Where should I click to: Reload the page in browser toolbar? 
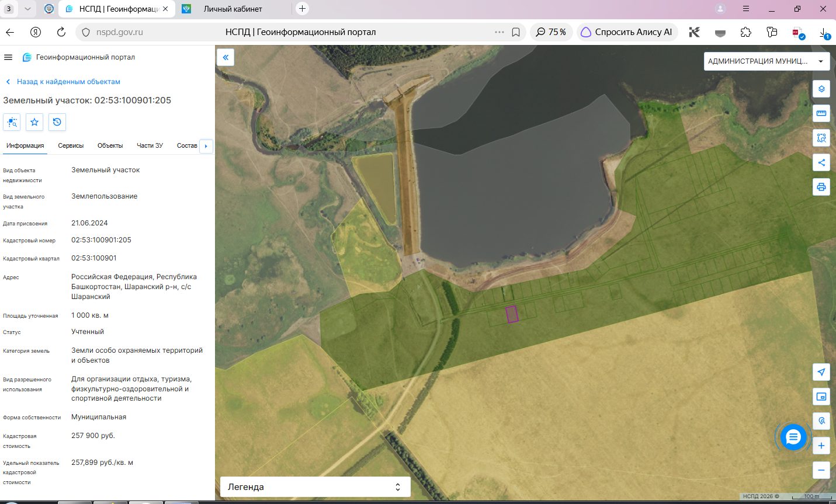tap(61, 32)
